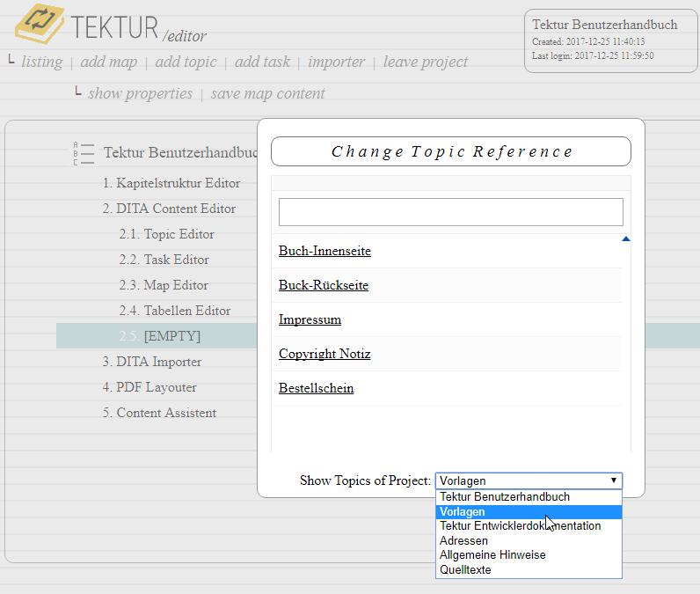
Task: Select Allgemeine Hinweise project option
Action: 492,555
